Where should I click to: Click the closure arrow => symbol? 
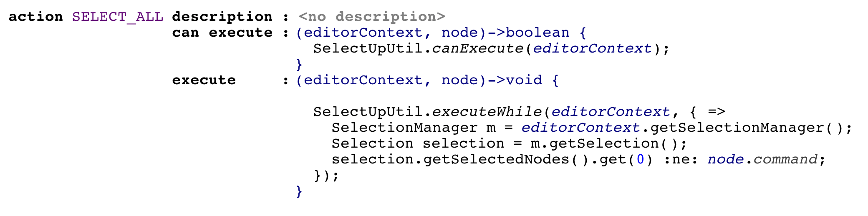pyautogui.click(x=716, y=112)
